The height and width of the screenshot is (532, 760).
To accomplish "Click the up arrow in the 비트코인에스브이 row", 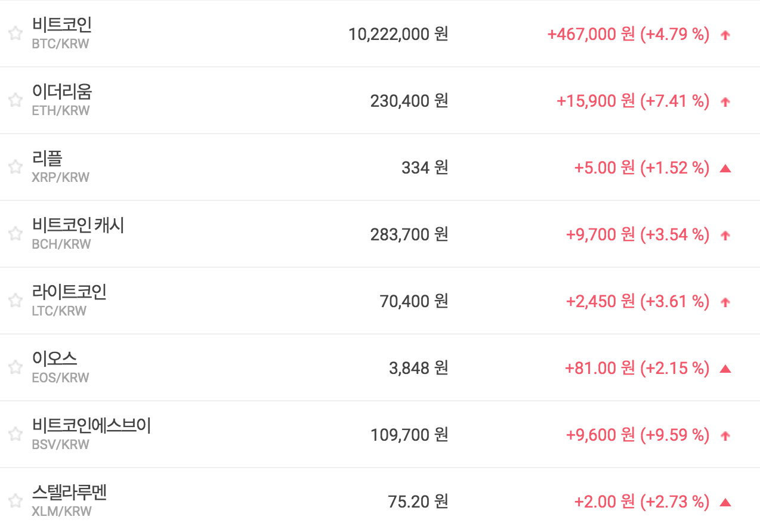I will [x=725, y=436].
